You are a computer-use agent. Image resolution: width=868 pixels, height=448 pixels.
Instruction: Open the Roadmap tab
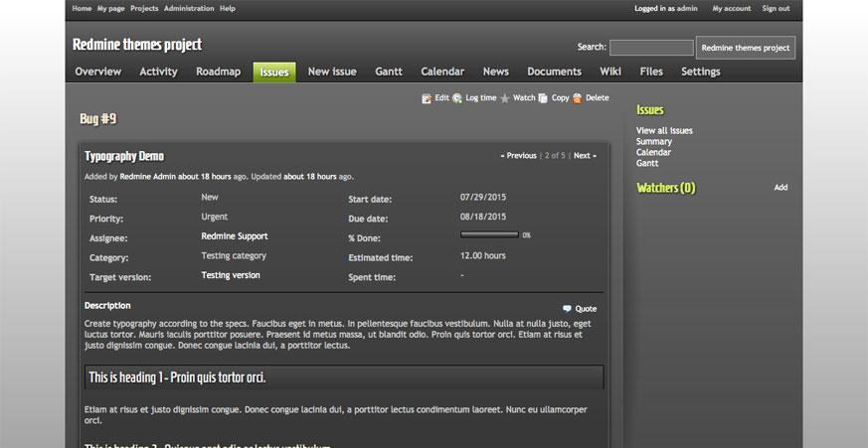(218, 72)
